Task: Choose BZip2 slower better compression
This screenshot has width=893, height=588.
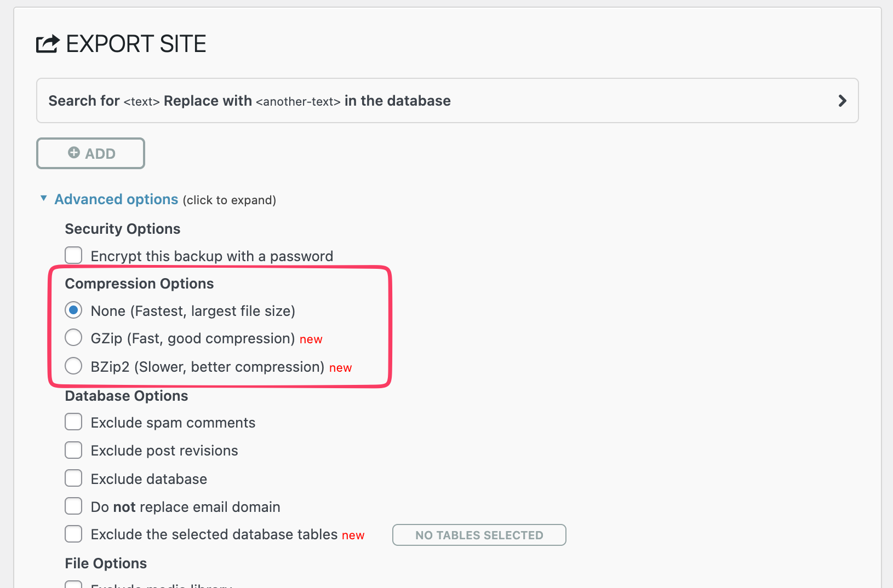Action: pyautogui.click(x=73, y=366)
